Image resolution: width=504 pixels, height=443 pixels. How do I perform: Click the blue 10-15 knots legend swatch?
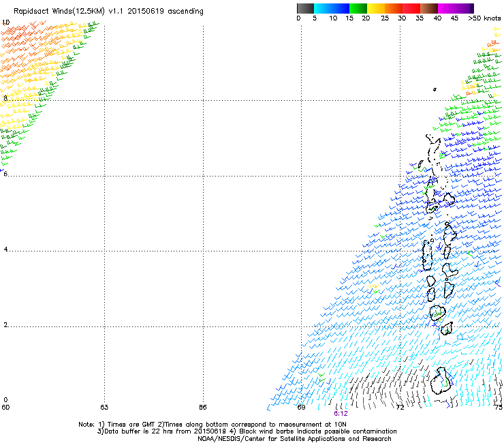pos(341,8)
